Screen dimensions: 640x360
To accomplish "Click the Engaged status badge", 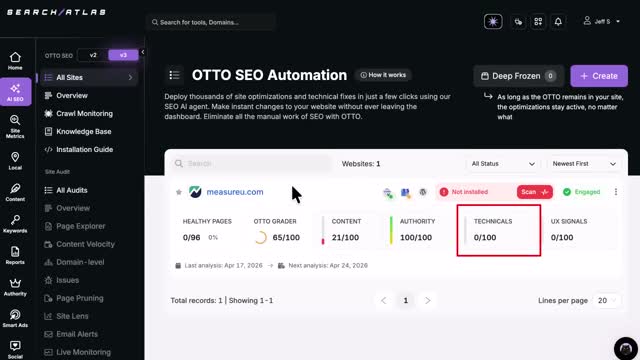I will [x=581, y=192].
